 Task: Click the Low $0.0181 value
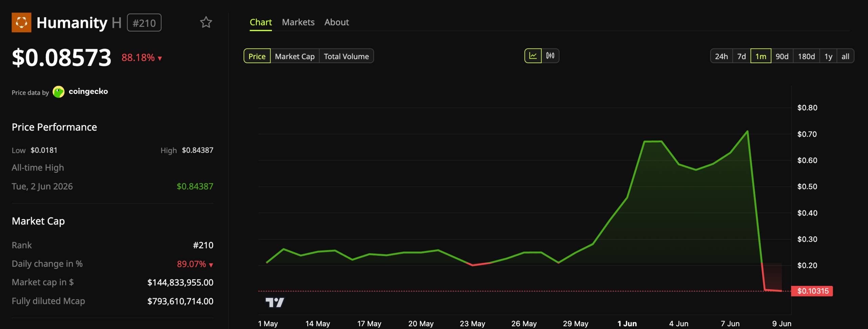(x=44, y=150)
